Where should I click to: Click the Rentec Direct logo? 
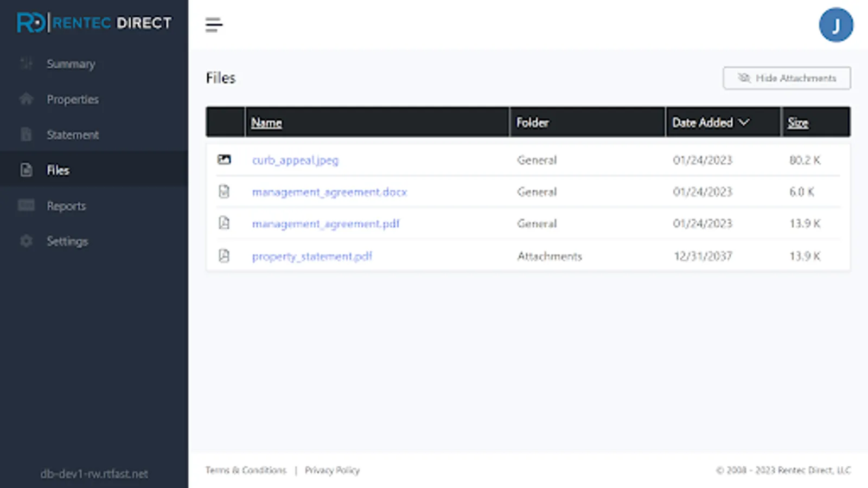[x=94, y=23]
